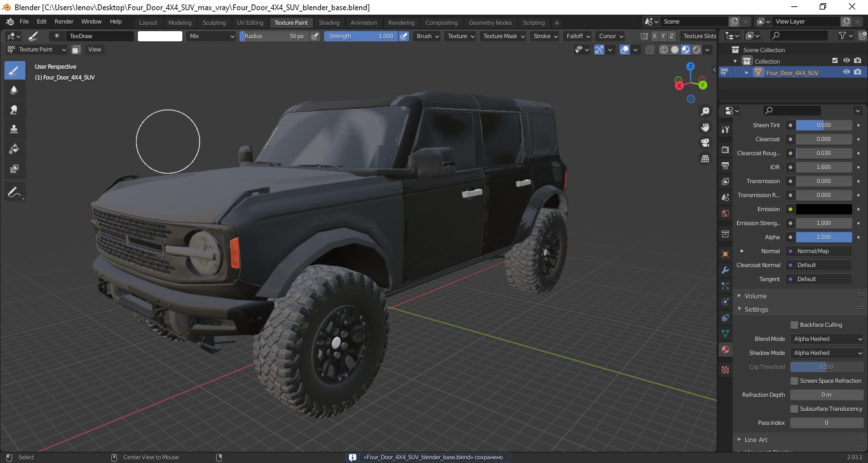Switch perspective/orthographic grid icon
The height and width of the screenshot is (463, 868).
(x=705, y=158)
